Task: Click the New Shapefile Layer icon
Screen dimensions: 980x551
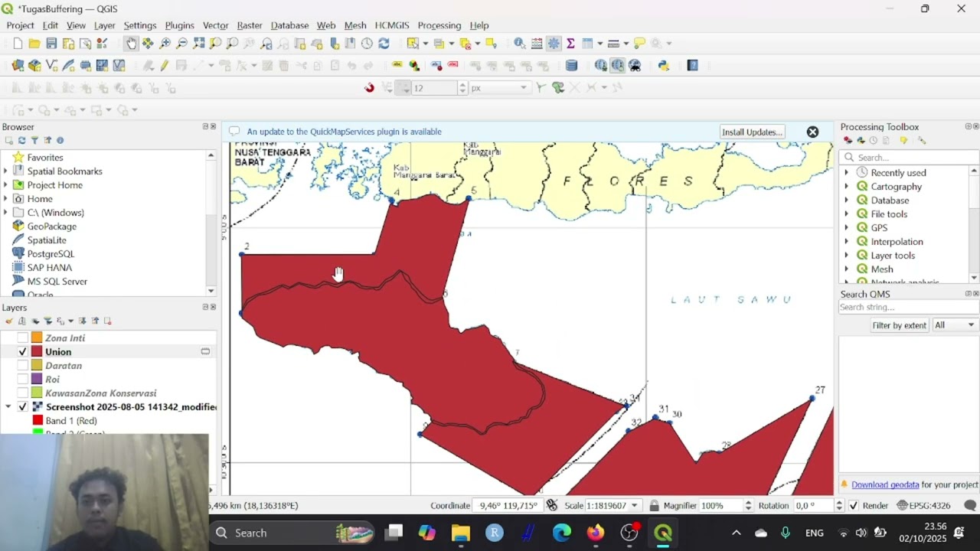Action: [51, 66]
